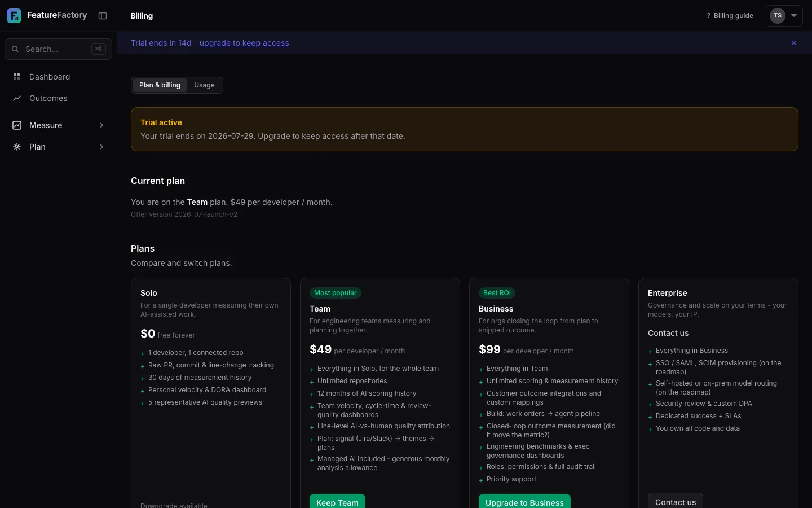Click the Measure chart icon
The height and width of the screenshot is (508, 812).
pyautogui.click(x=17, y=125)
